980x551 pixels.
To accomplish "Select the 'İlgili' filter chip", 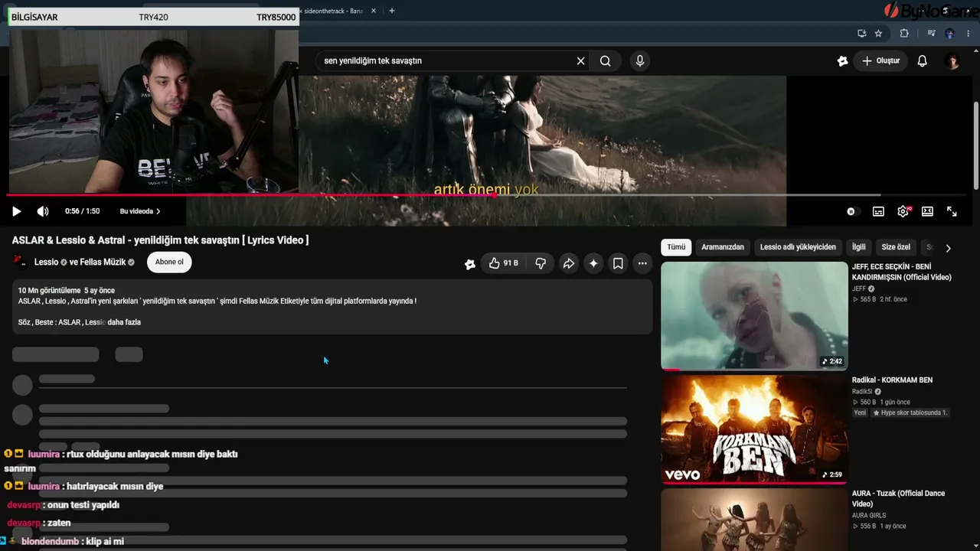I will click(859, 247).
